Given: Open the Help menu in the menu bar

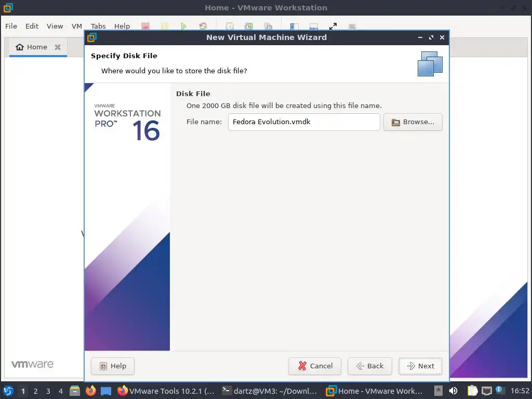Looking at the screenshot, I should point(122,26).
